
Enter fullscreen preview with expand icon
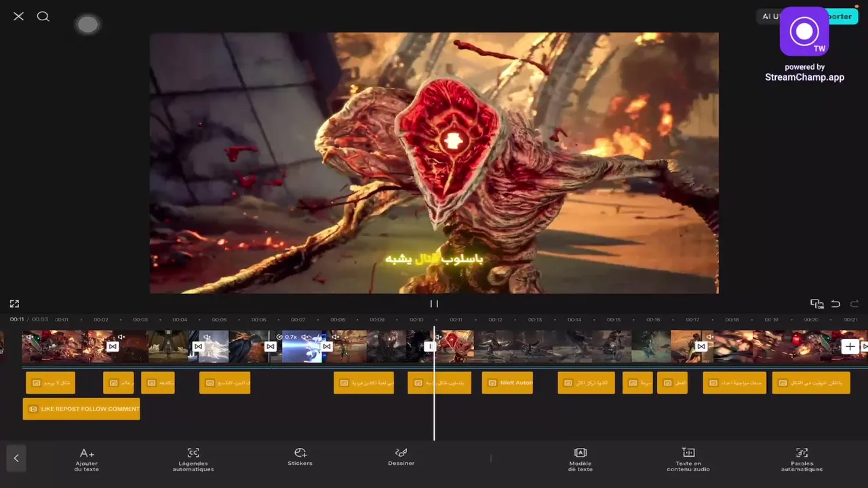point(14,304)
